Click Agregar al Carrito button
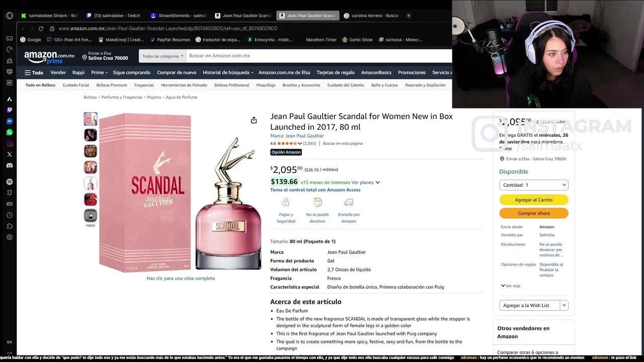Screen dimensions: 644x362 (534, 200)
